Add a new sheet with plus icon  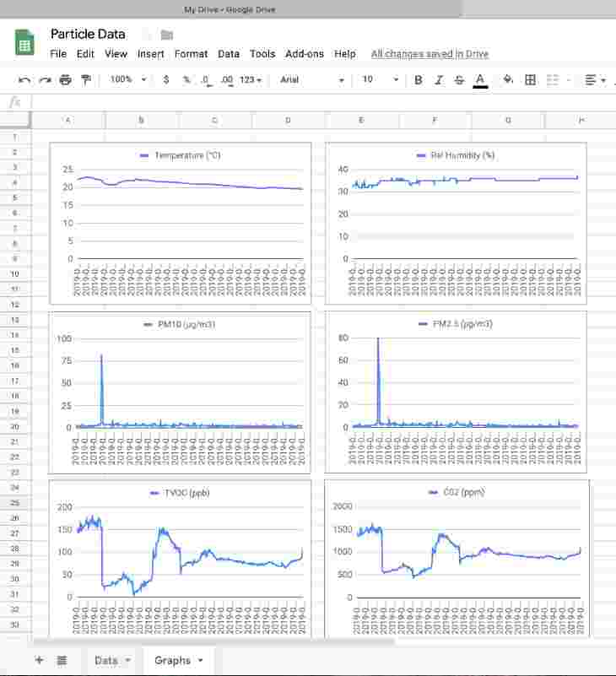point(39,660)
